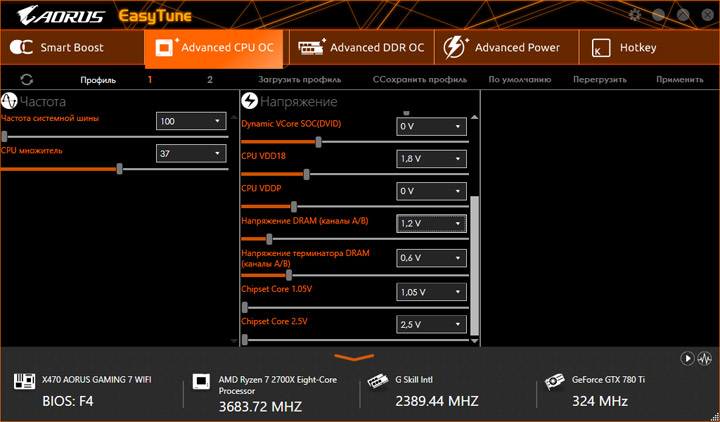Screen dimensions: 720x422
Task: Click the frequency panel scroll down arrow
Action: tap(234, 341)
